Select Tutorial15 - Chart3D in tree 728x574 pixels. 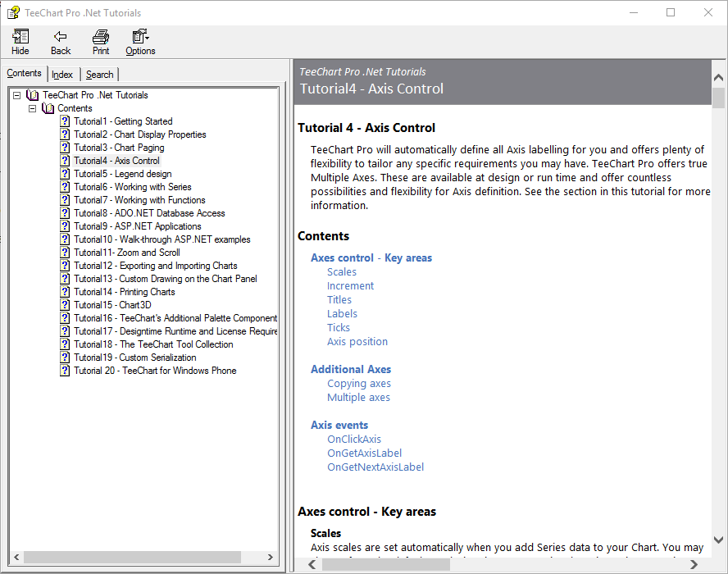click(x=113, y=305)
